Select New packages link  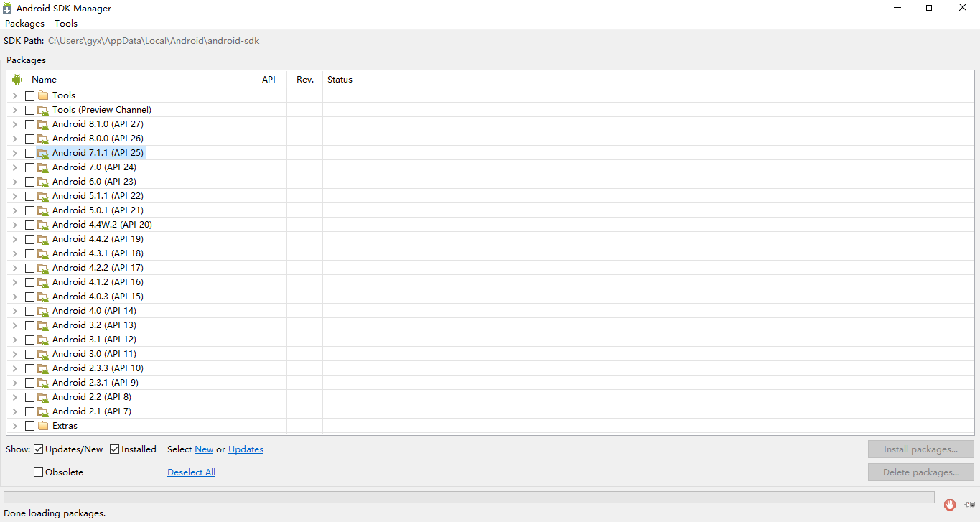coord(204,449)
